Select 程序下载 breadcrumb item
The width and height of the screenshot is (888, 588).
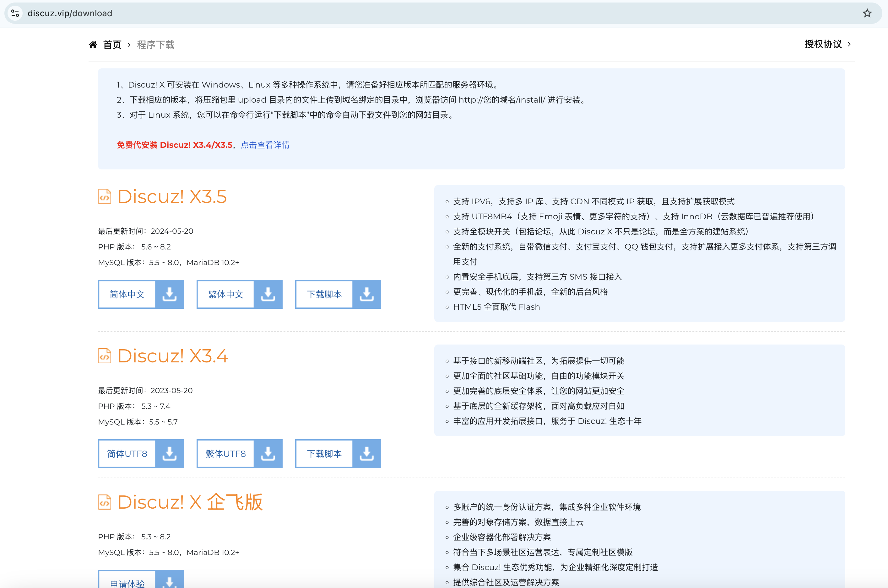[x=156, y=45]
